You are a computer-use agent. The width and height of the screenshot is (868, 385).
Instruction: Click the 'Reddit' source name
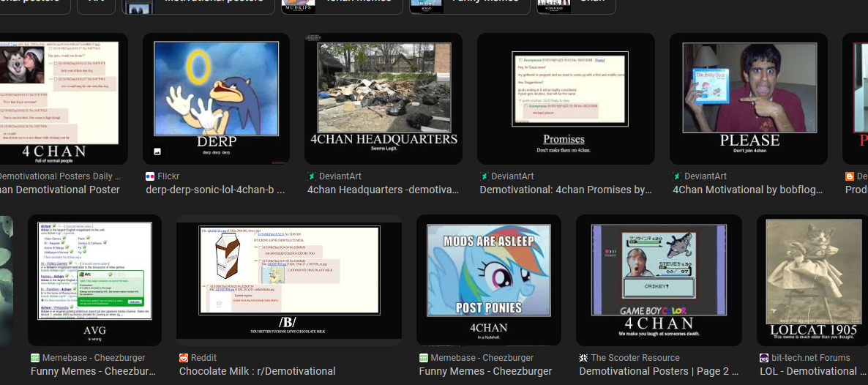203,358
